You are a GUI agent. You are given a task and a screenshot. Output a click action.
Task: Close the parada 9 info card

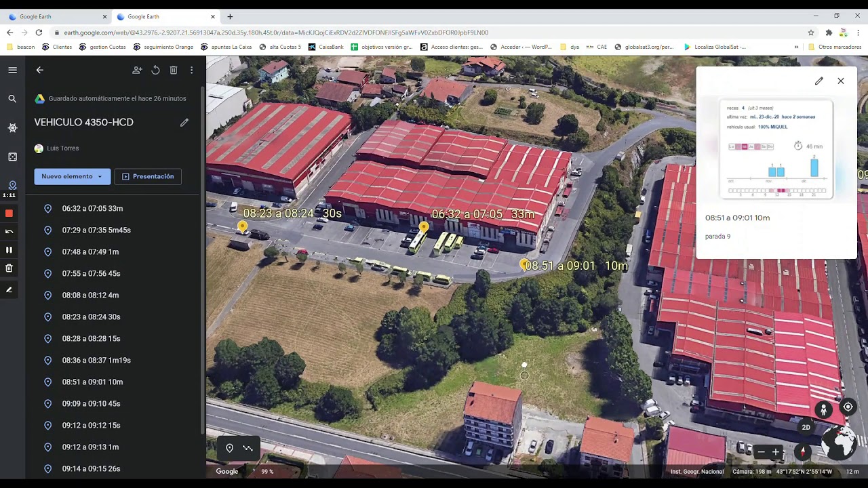(x=841, y=81)
